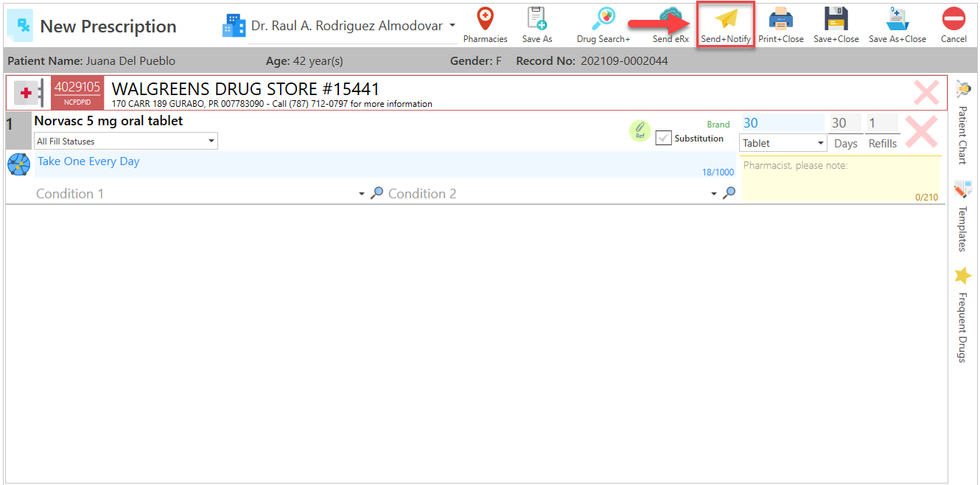Expand the Condition 1 dropdown arrow
980x485 pixels.
362,194
